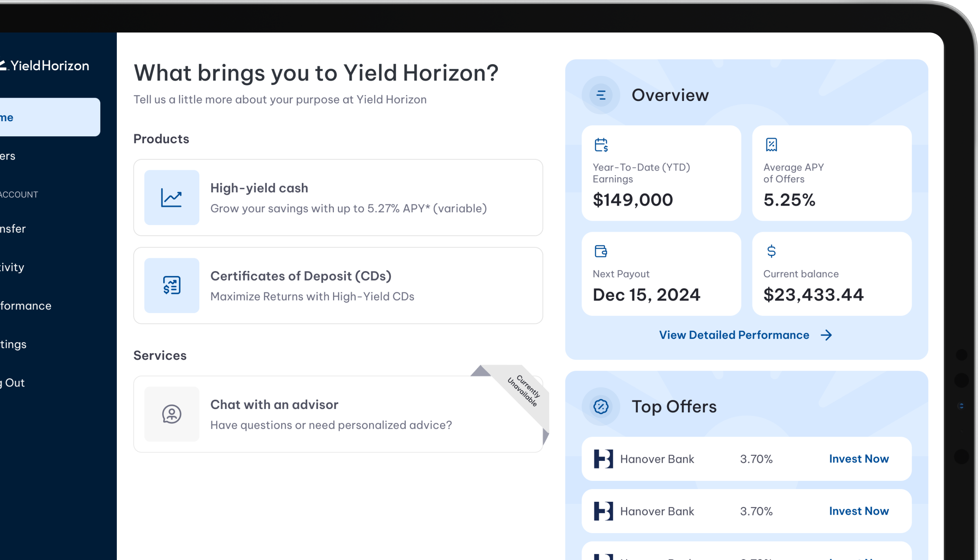Click the High-yield cash chart icon
Screen dimensions: 978x560
(171, 198)
